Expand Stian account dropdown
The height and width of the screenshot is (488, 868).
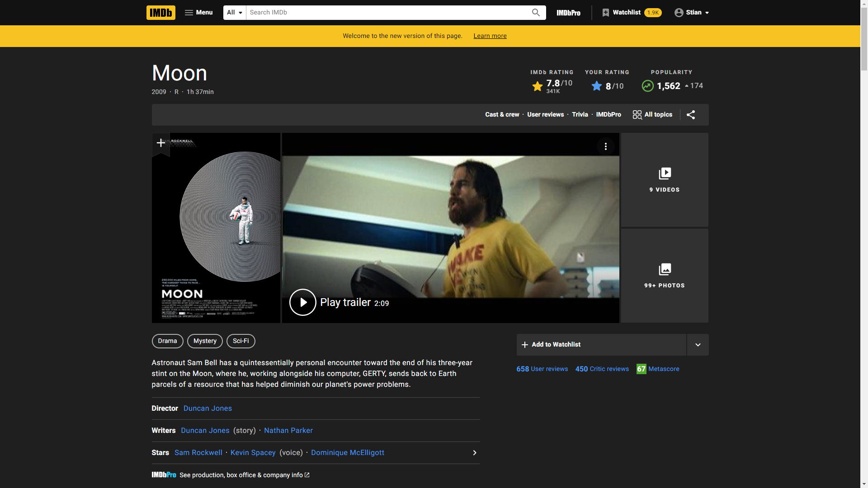[x=692, y=13]
